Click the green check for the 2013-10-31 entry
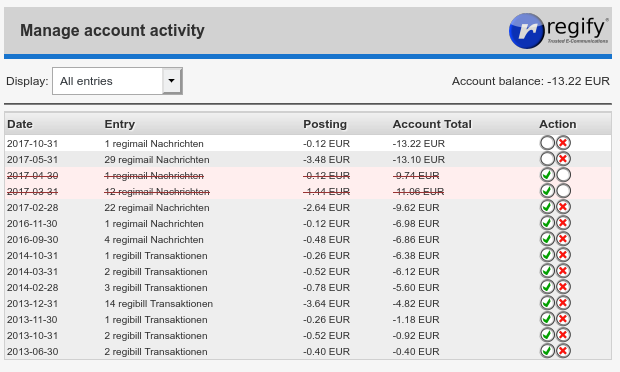The height and width of the screenshot is (372, 620). point(547,335)
